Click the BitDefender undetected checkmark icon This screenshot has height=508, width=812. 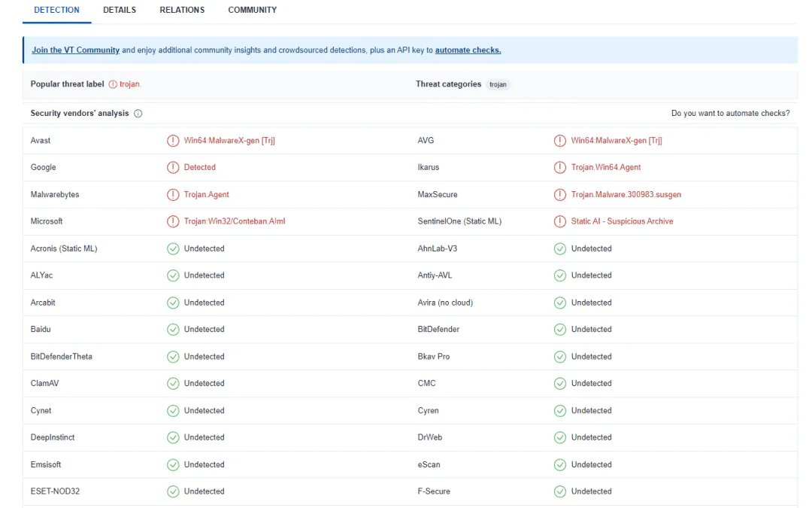pos(560,329)
